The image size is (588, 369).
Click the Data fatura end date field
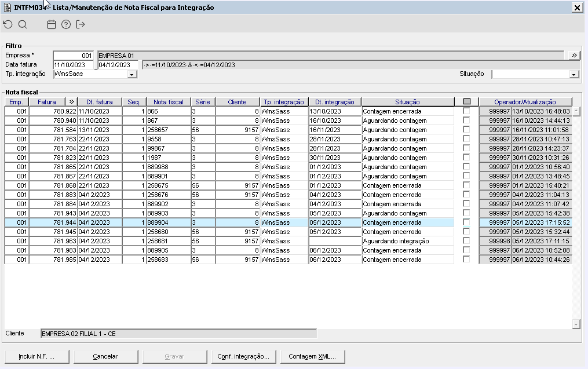click(118, 65)
